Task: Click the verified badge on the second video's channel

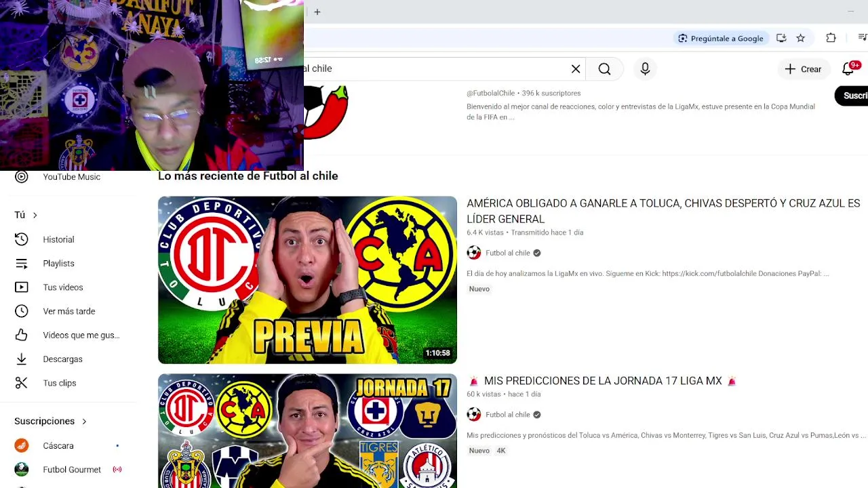Action: point(536,415)
